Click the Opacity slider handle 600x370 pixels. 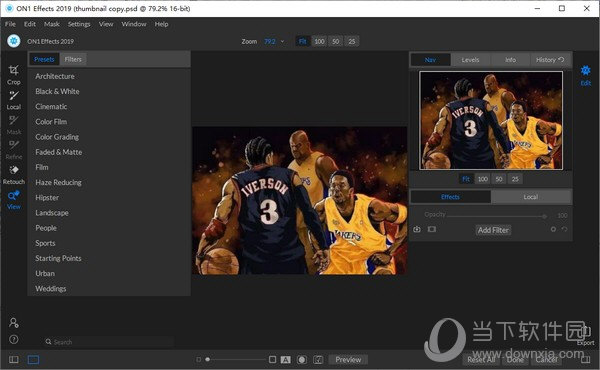coord(544,216)
